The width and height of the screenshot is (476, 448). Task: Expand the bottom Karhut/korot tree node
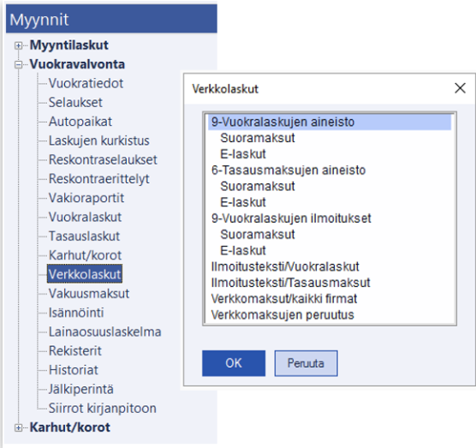click(18, 427)
